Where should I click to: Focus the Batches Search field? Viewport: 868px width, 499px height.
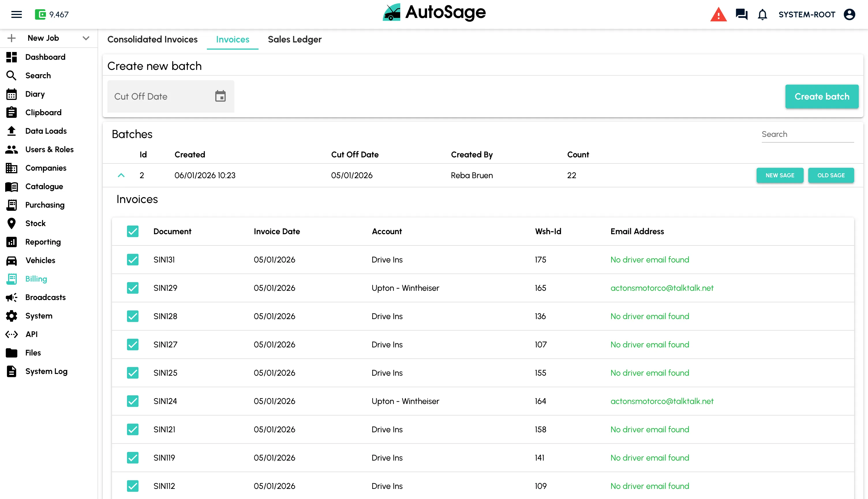pyautogui.click(x=807, y=134)
